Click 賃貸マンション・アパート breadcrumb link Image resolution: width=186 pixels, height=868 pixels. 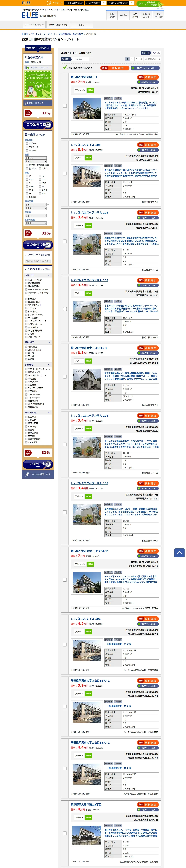click(x=44, y=34)
